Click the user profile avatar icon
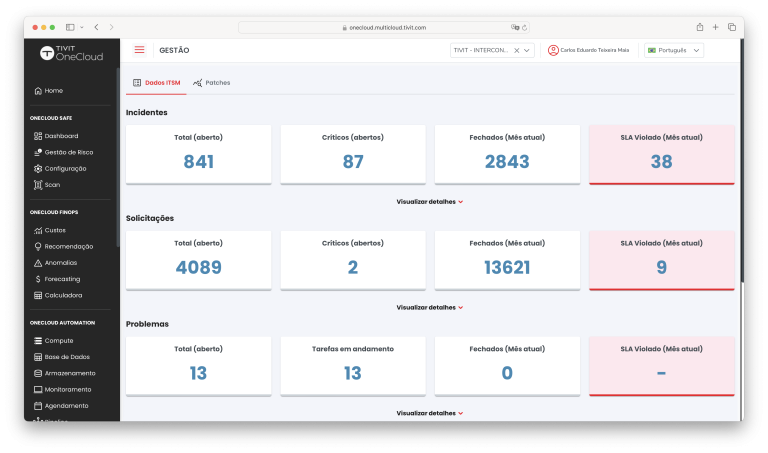768x453 pixels. pos(553,50)
